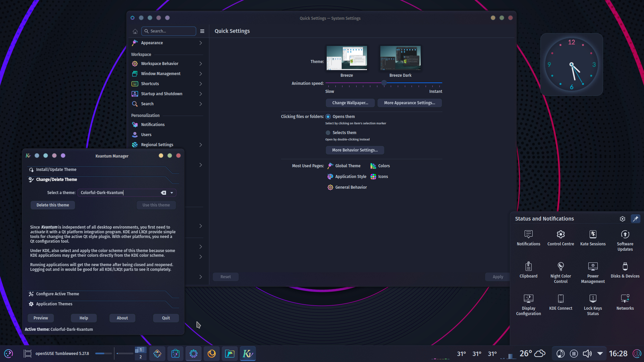Viewport: 644px width, 362px height.
Task: Expand Regional Settings category
Action: [x=167, y=145]
